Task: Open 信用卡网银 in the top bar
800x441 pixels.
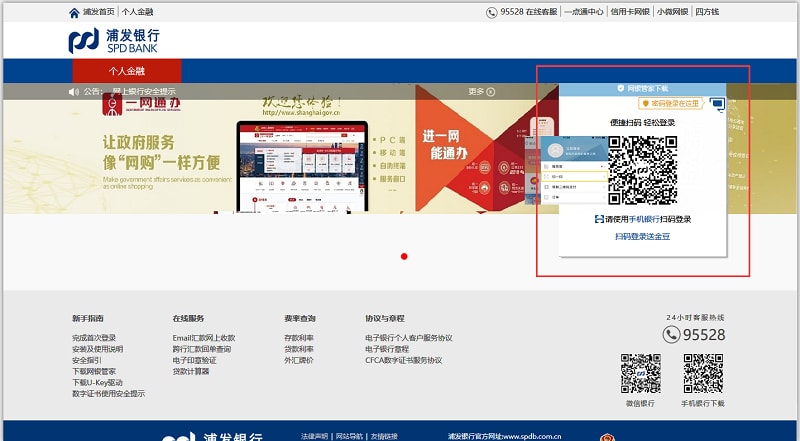Action: tap(629, 13)
